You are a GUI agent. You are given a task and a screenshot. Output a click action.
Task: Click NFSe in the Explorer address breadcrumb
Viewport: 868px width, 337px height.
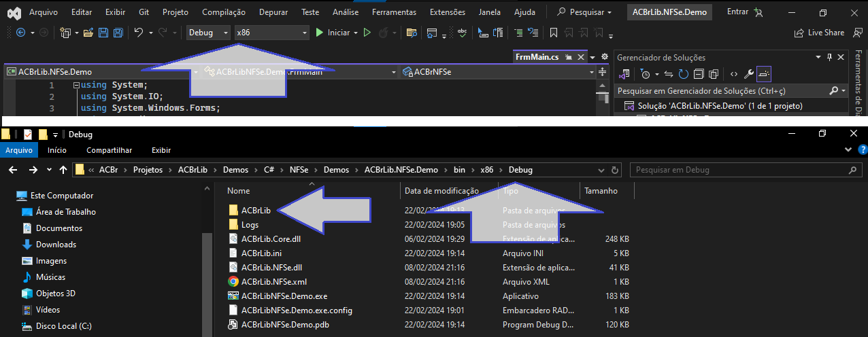(299, 170)
